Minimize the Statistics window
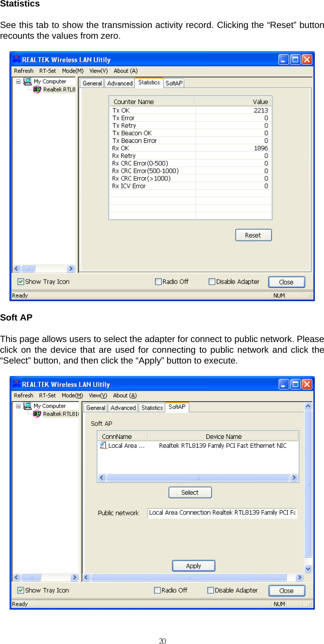 [x=283, y=59]
